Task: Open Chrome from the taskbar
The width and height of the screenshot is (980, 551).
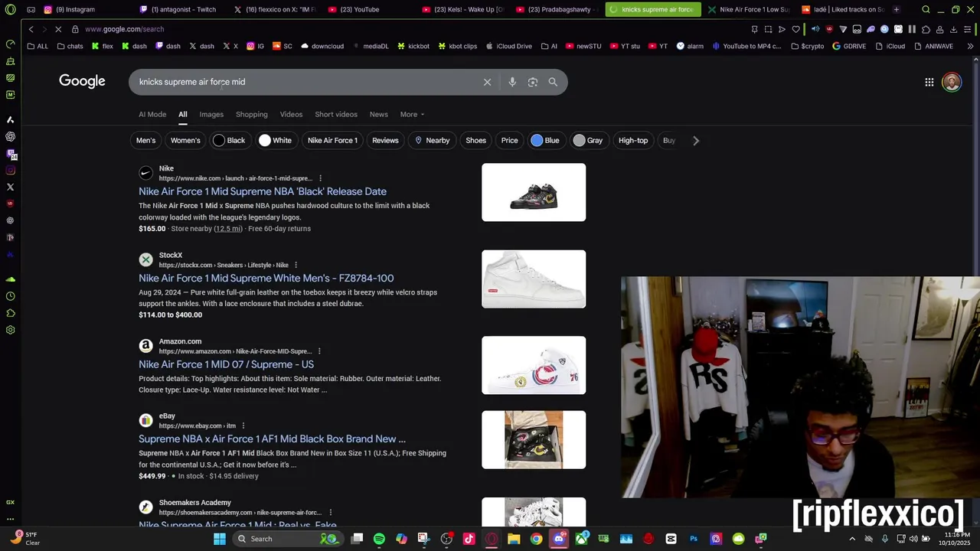Action: click(x=536, y=539)
